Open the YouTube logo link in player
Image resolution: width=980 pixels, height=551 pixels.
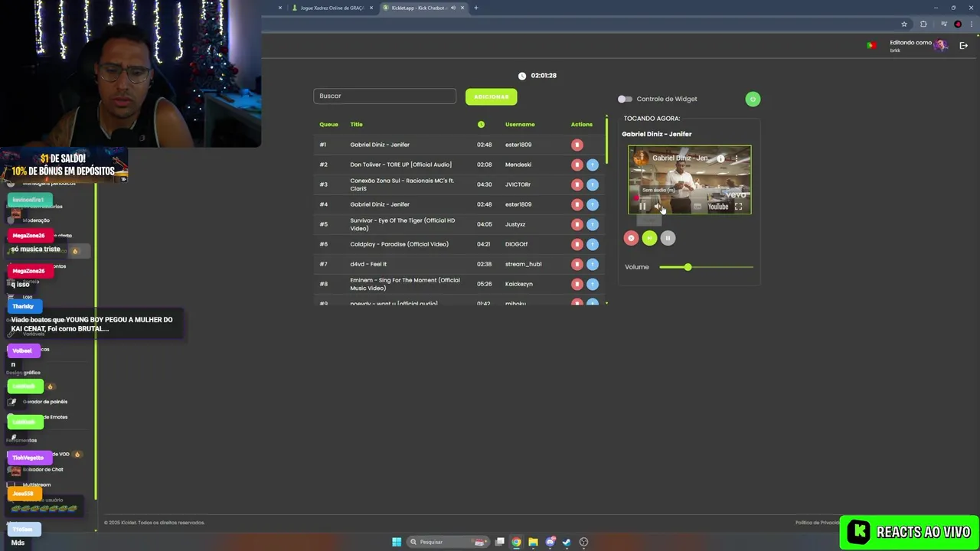(718, 207)
